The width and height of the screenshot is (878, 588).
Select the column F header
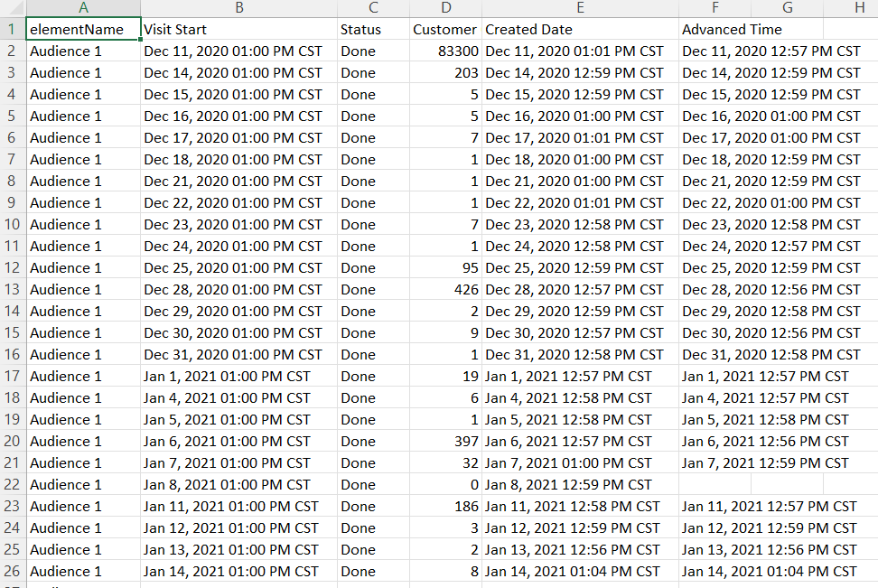715,8
